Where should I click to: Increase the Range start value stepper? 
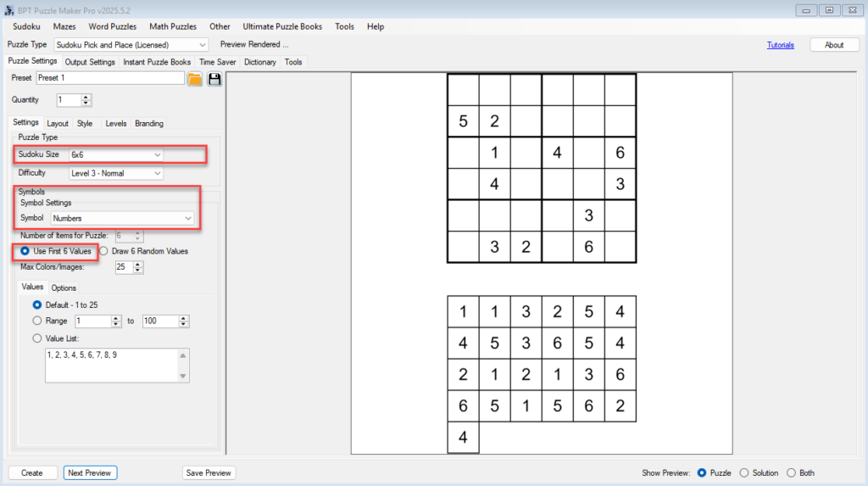pos(115,318)
